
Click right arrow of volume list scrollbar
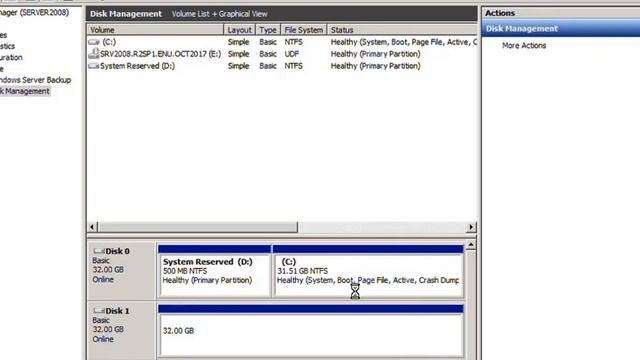coord(471,227)
